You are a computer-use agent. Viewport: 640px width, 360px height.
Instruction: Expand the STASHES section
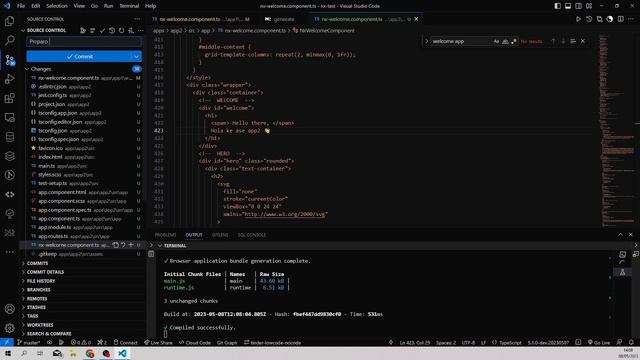pos(36,307)
